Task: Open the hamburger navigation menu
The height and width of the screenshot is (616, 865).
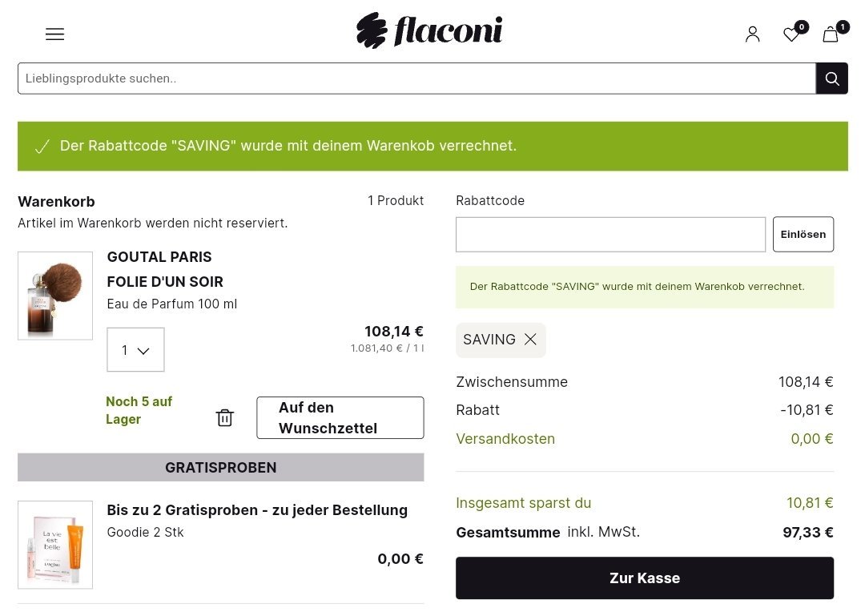Action: click(x=54, y=34)
